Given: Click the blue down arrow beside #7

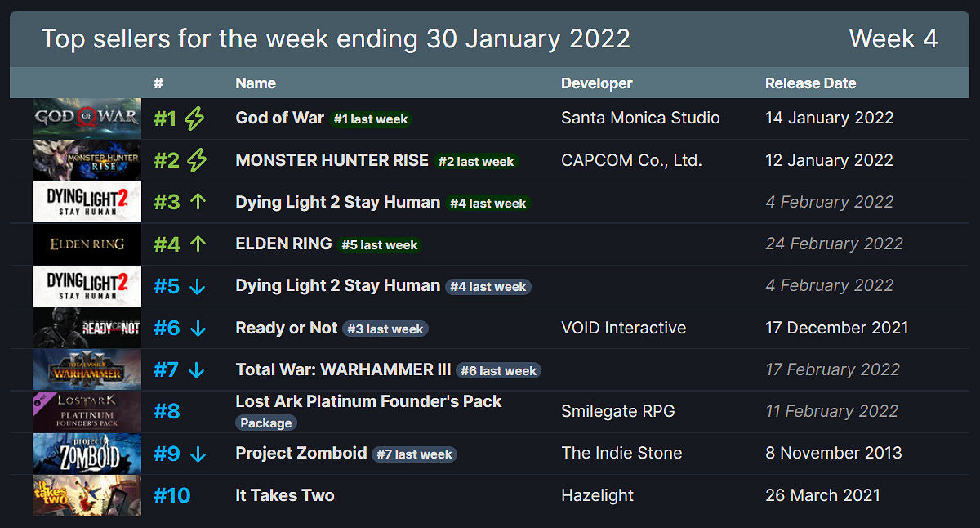Looking at the screenshot, I should tap(197, 370).
